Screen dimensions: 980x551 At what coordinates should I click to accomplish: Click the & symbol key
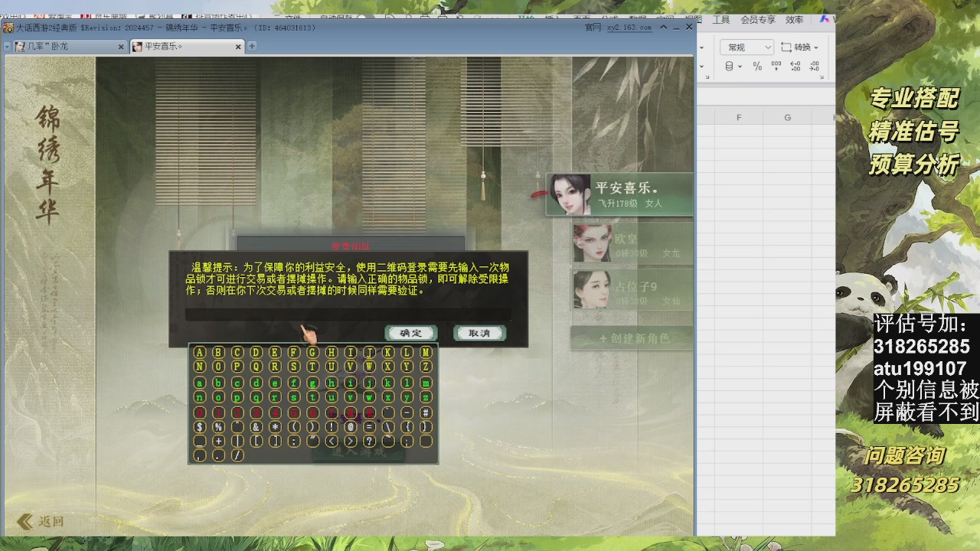pyautogui.click(x=256, y=427)
